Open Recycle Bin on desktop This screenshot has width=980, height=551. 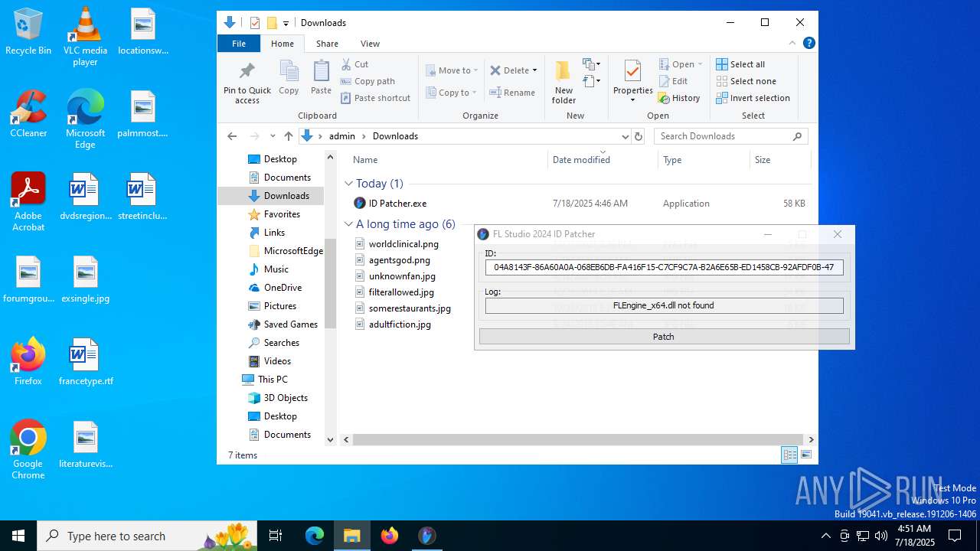click(28, 32)
